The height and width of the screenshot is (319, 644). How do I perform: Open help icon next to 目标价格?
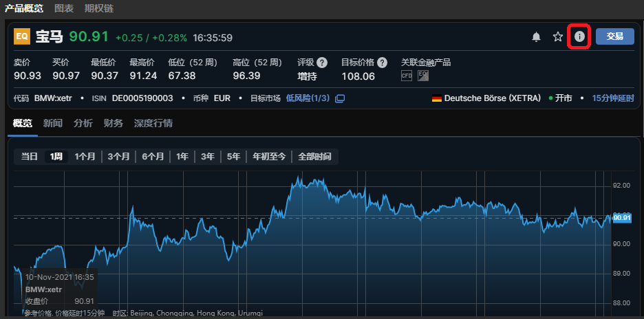point(383,63)
